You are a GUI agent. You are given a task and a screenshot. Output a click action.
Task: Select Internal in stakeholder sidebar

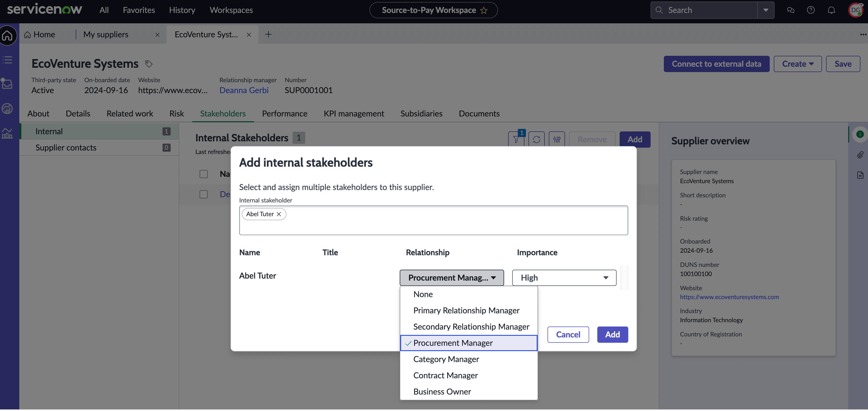99,131
